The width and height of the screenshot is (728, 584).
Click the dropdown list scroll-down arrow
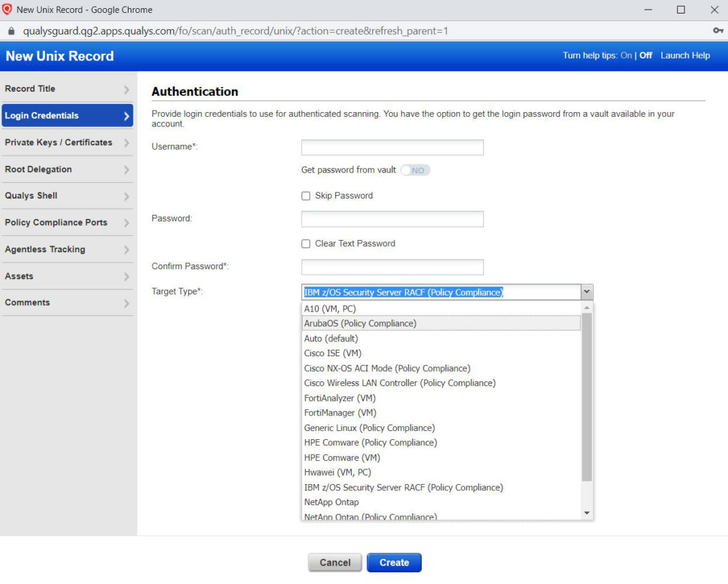click(587, 513)
